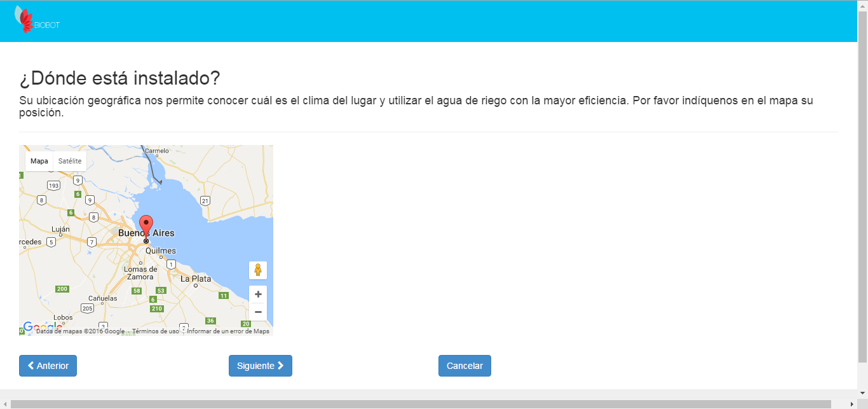The width and height of the screenshot is (868, 409).
Task: Click the horizontal scrollbar left arrow
Action: pyautogui.click(x=5, y=405)
